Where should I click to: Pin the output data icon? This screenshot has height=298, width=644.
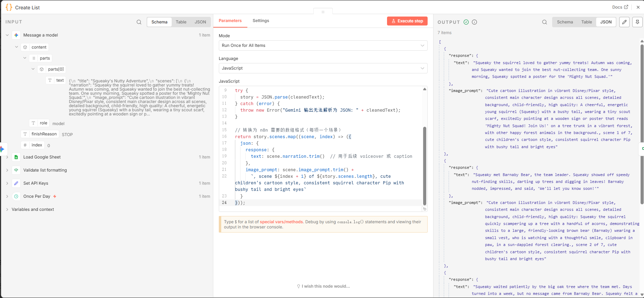coord(637,22)
